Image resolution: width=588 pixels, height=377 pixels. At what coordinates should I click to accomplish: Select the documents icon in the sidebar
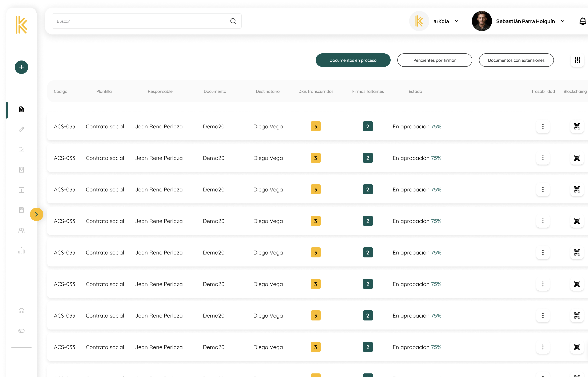click(21, 109)
